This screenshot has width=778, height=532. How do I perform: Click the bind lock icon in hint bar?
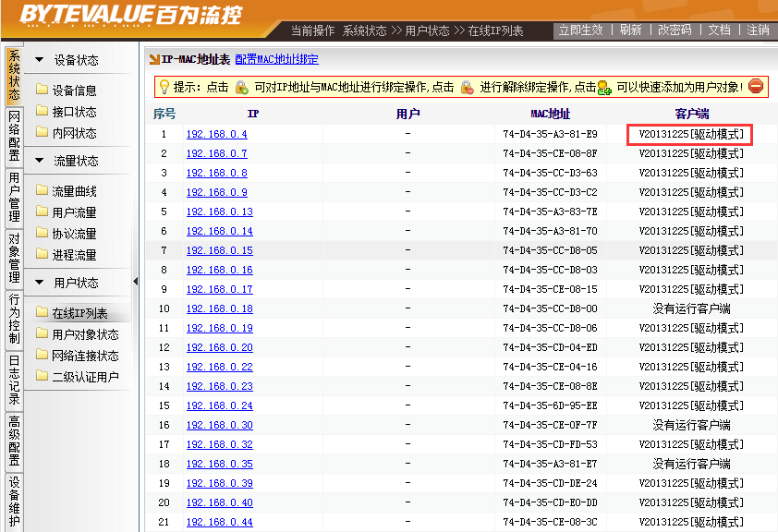[241, 87]
